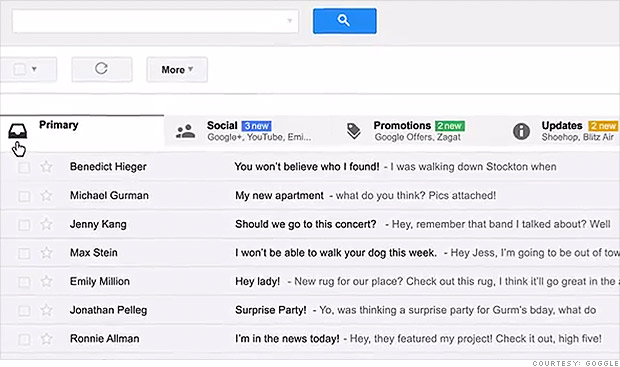The height and width of the screenshot is (367, 620).
Task: Check the Jonathan Pelleg email checkbox
Action: pos(24,310)
